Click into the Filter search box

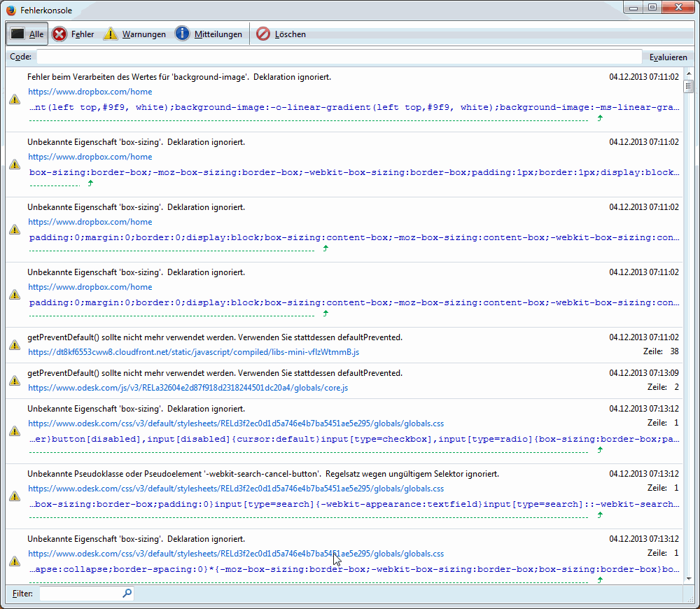[x=80, y=594]
